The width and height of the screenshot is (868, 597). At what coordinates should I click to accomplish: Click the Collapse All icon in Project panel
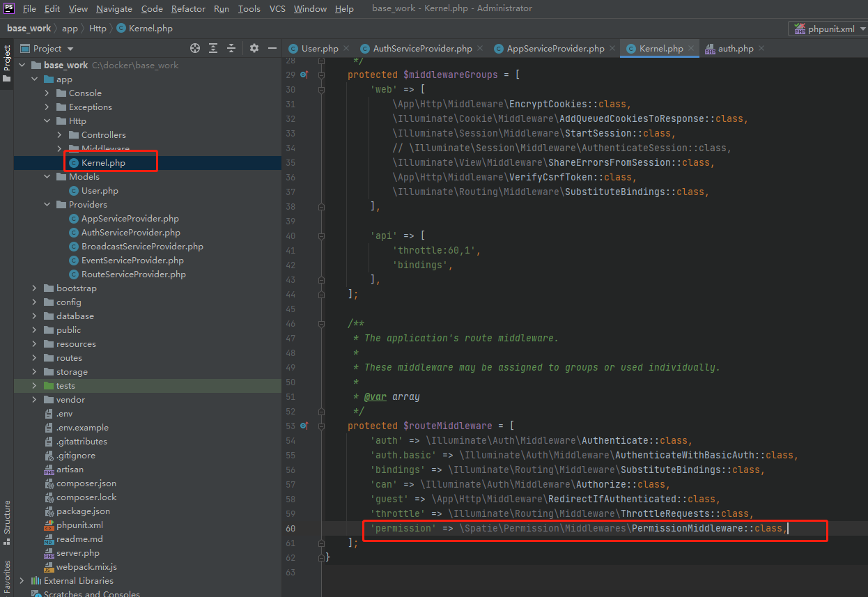pos(231,48)
